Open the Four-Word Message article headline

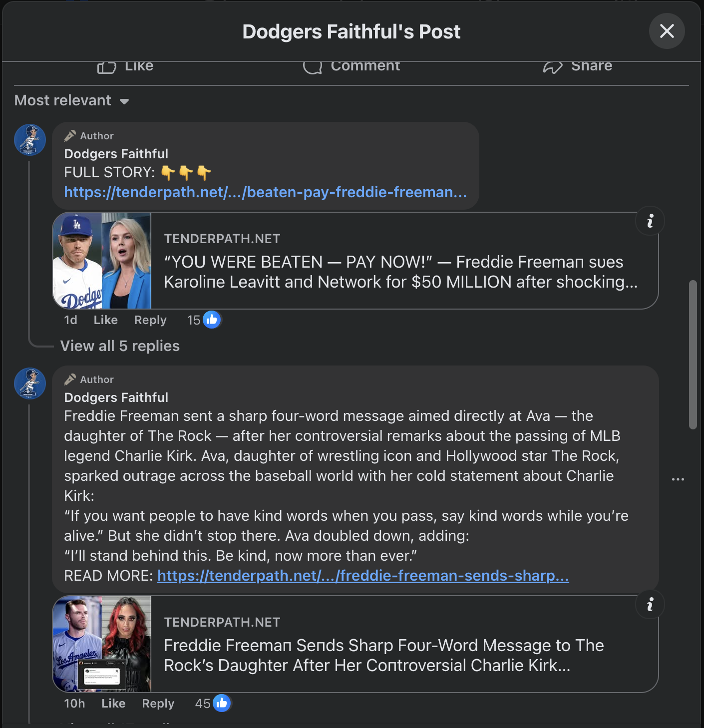point(383,656)
